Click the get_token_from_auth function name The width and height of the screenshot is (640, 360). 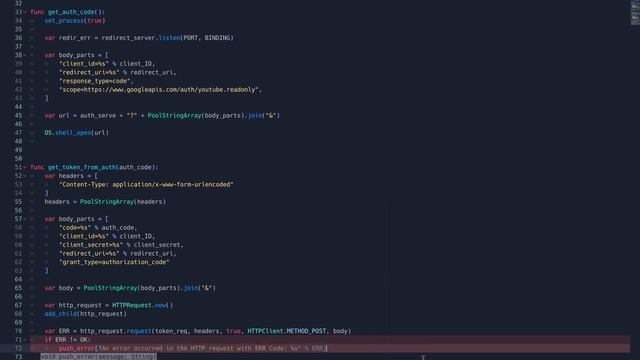coord(82,167)
